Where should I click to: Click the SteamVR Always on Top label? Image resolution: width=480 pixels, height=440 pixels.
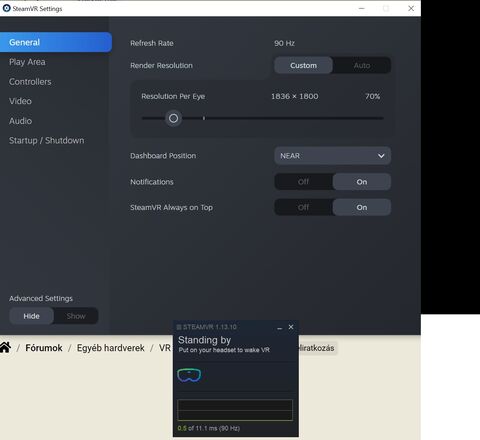click(171, 207)
